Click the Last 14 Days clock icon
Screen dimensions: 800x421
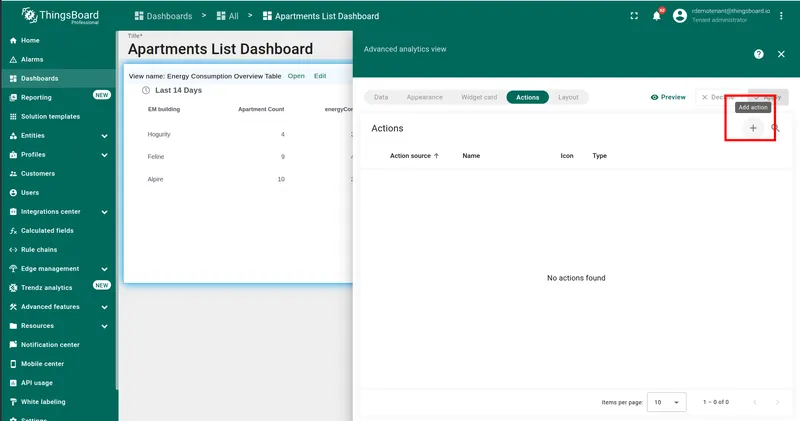click(146, 90)
